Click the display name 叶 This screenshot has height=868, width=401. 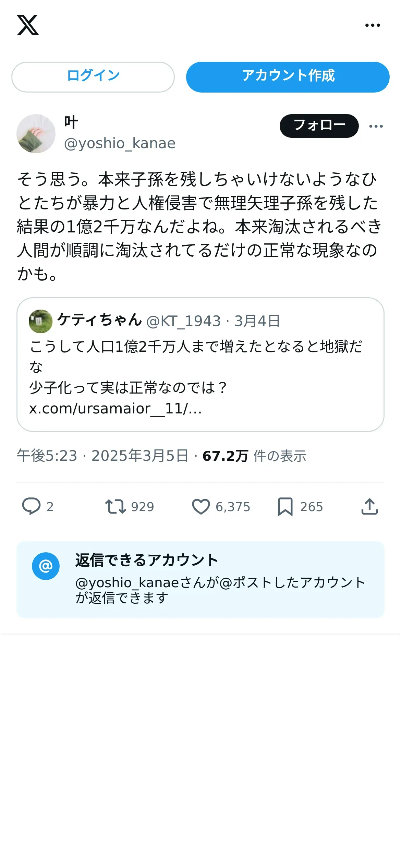[71, 122]
